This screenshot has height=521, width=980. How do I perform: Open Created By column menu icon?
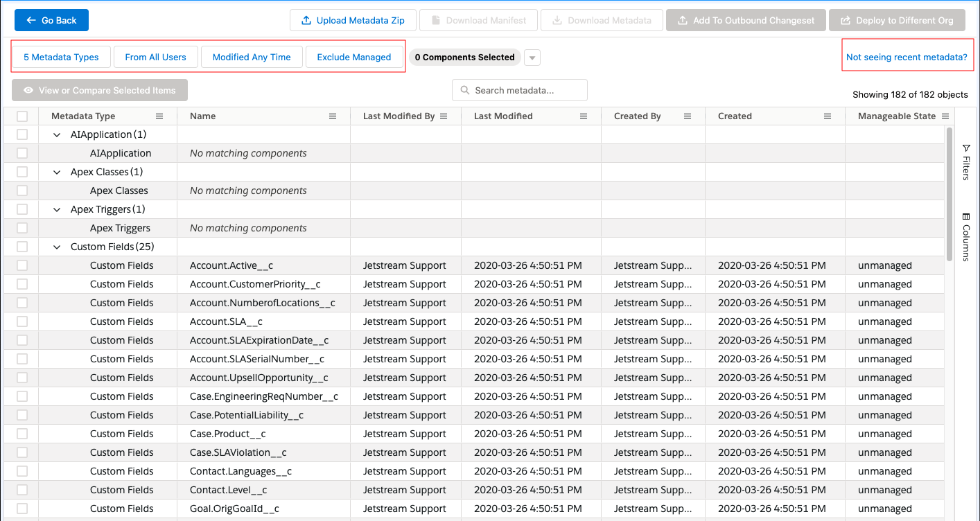click(688, 116)
